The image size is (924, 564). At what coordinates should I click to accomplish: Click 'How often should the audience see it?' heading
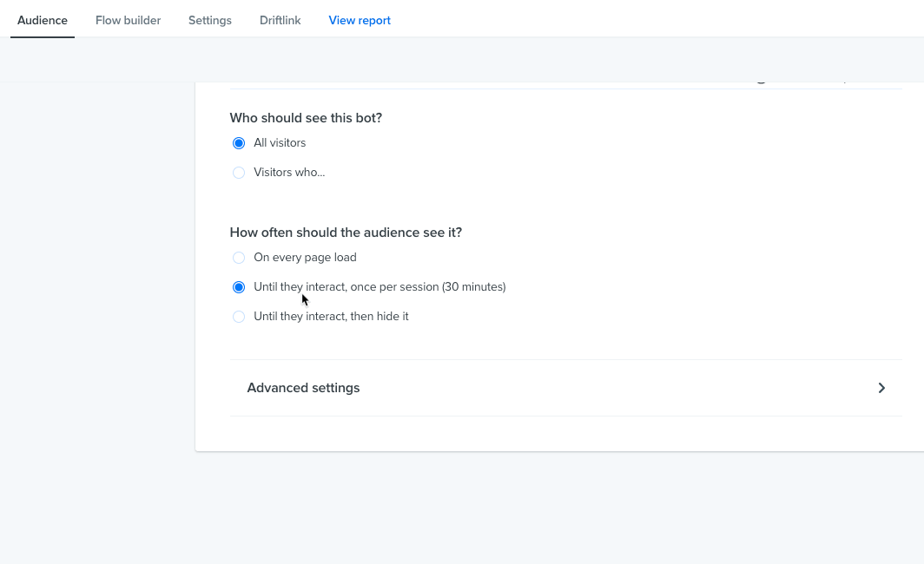point(346,233)
